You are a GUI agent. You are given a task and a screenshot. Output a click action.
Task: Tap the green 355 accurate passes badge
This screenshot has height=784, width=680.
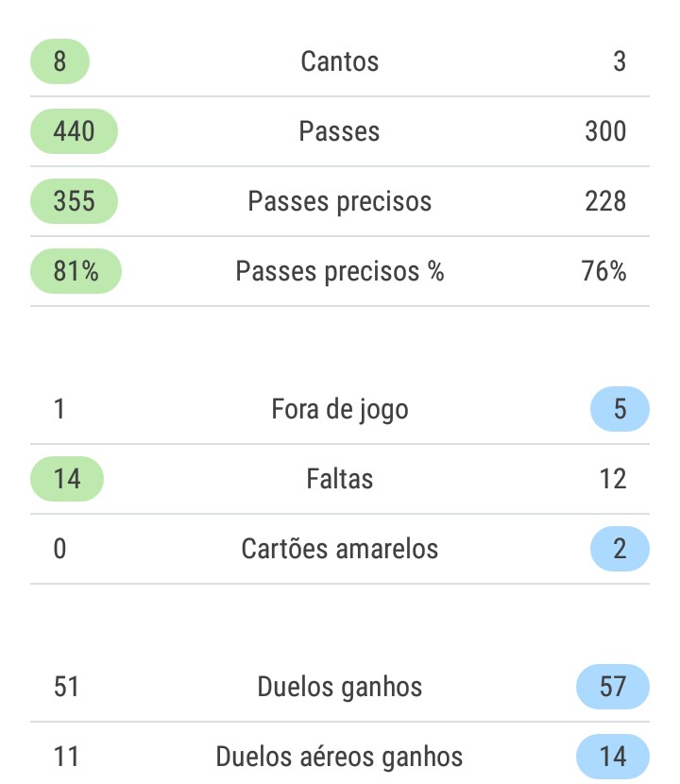tap(75, 201)
